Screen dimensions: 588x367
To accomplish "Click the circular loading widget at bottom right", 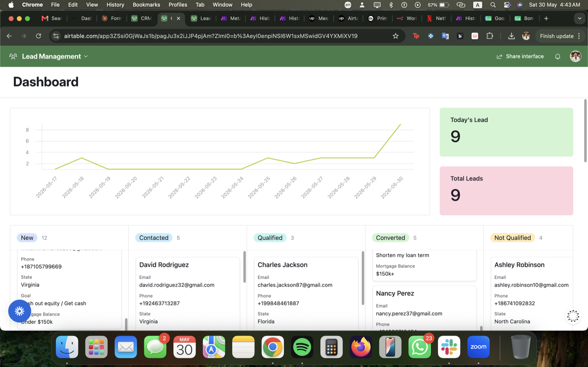I will coord(573,316).
